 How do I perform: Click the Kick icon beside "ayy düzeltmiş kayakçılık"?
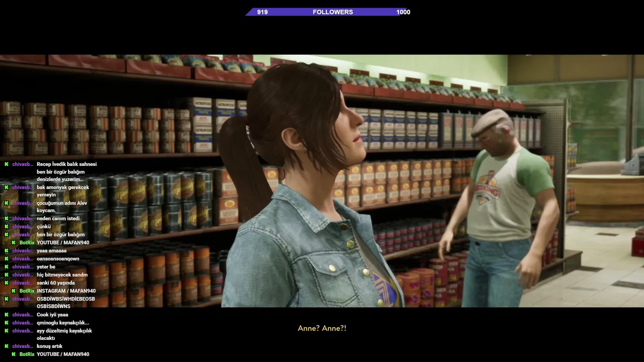tap(7, 331)
